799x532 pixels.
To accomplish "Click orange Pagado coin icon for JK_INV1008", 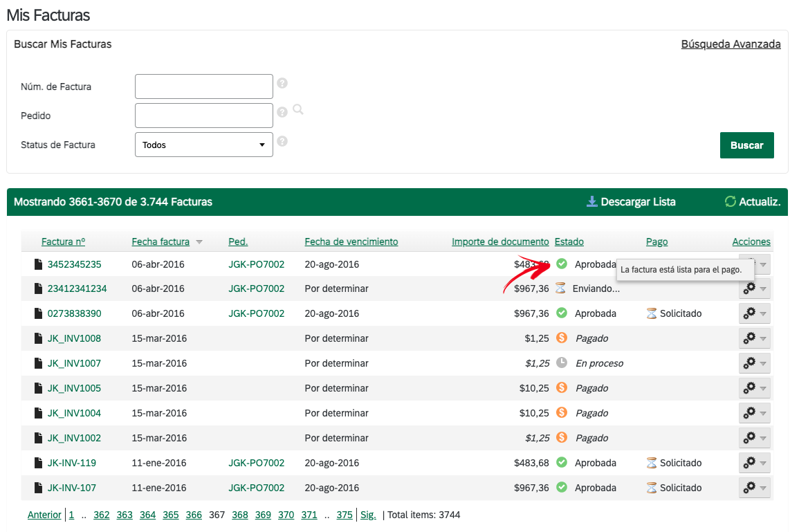I will pos(562,338).
